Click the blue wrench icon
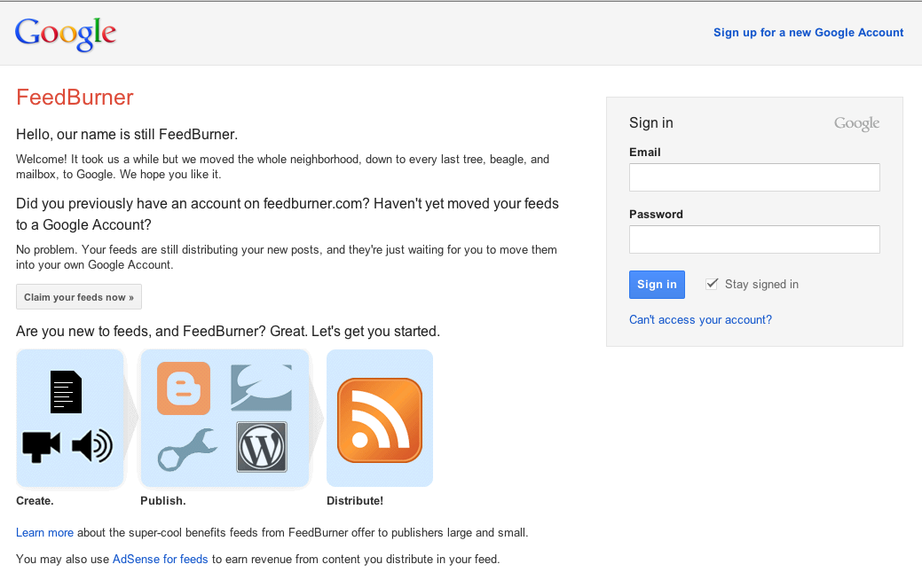Viewport: 922px width, 588px height. pos(186,449)
